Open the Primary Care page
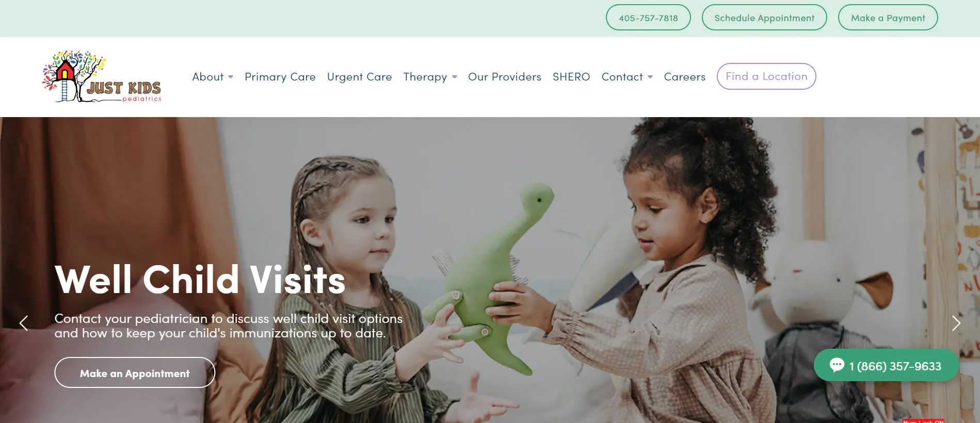Image resolution: width=980 pixels, height=423 pixels. (280, 76)
